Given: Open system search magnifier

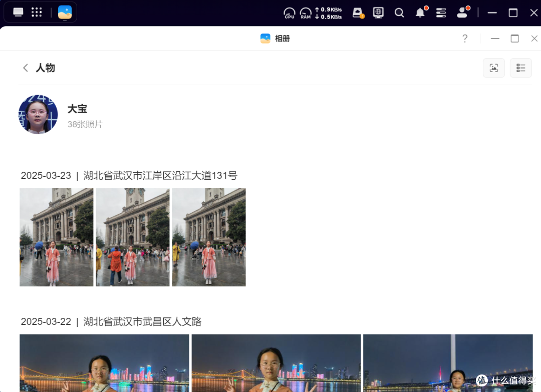Looking at the screenshot, I should (x=399, y=13).
